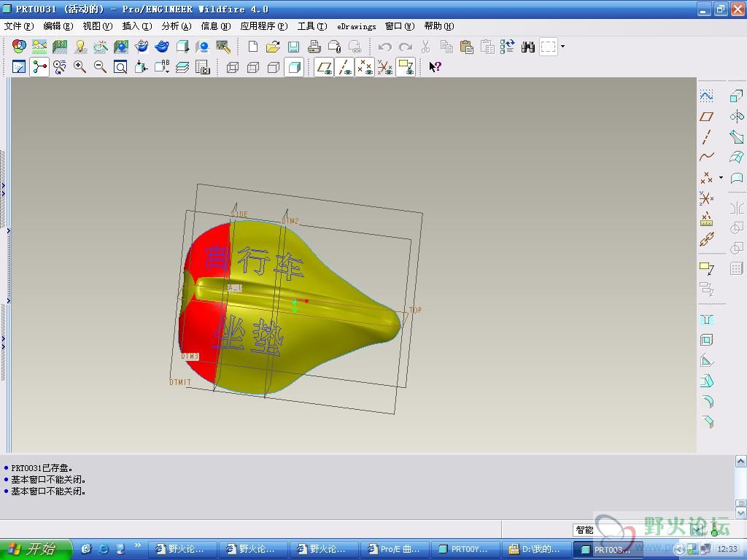Repaint the screen using the redraw icon

pyautogui.click(x=19, y=67)
